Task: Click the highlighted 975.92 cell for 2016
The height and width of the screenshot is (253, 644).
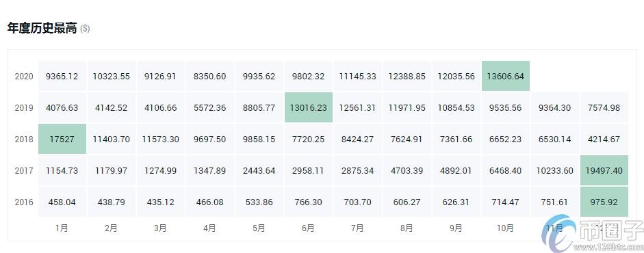Action: 604,202
